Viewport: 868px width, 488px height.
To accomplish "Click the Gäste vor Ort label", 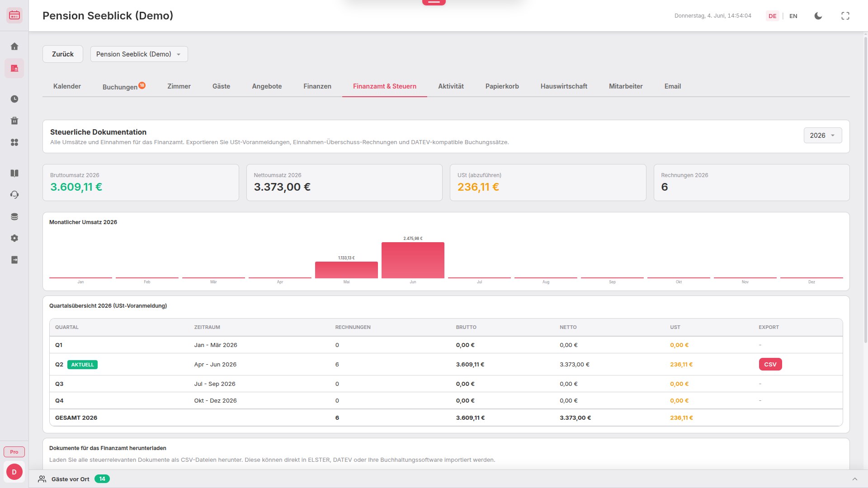I will 71,479.
